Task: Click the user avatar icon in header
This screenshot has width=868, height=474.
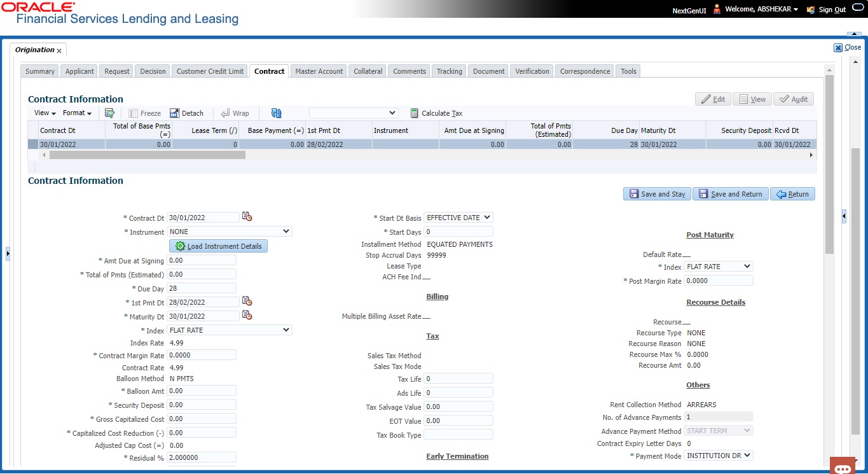Action: [717, 10]
